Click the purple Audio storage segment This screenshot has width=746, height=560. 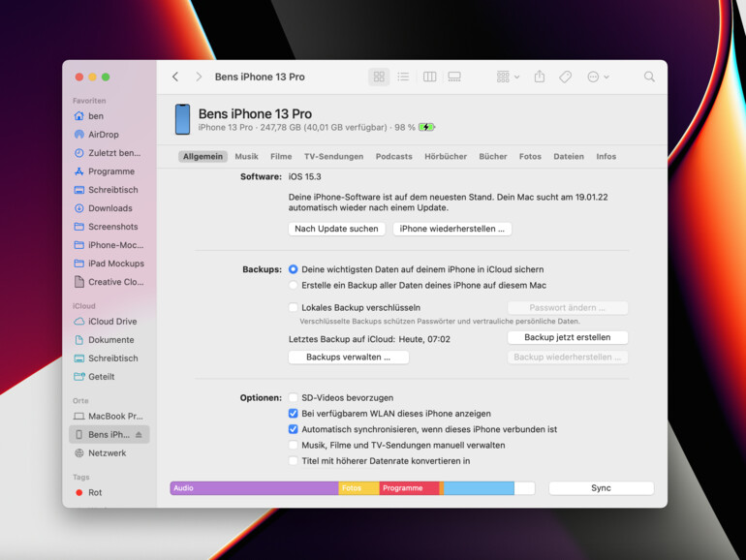tap(254, 488)
